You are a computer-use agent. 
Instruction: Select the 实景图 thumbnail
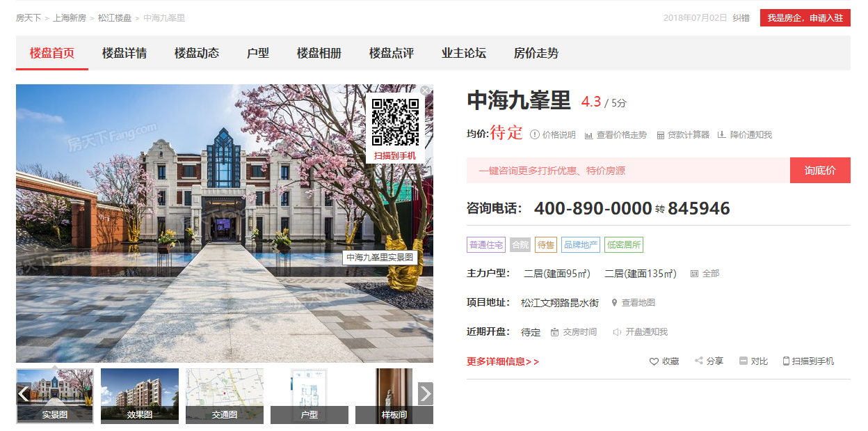[55, 396]
